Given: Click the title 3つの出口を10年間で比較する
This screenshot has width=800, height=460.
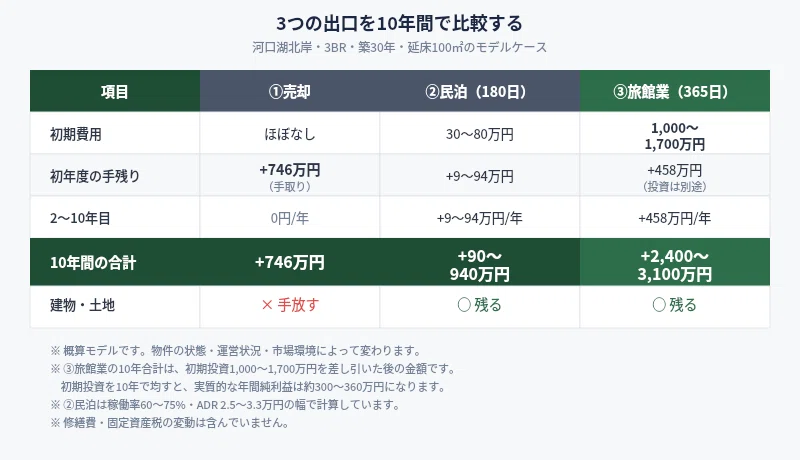Looking at the screenshot, I should tap(399, 23).
